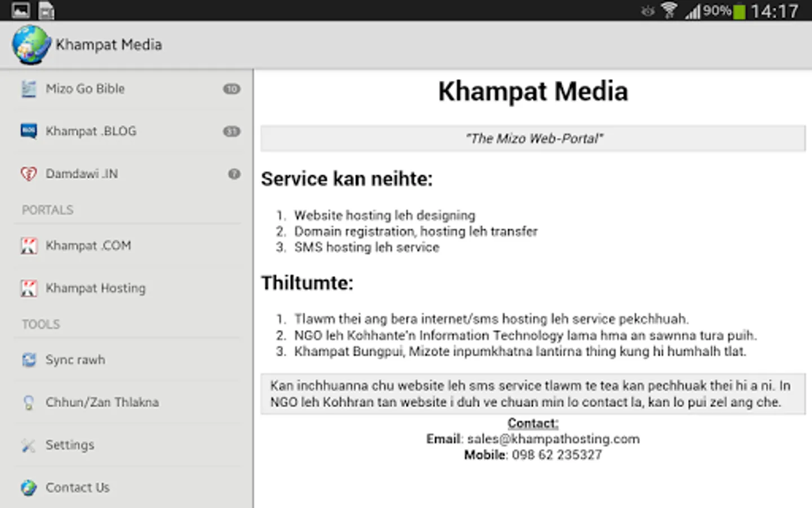The height and width of the screenshot is (508, 812).
Task: Tap the 90% battery percentage text
Action: tap(717, 11)
